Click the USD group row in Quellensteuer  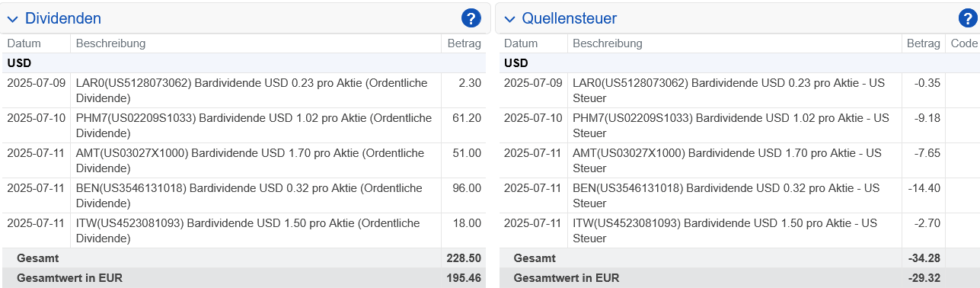tap(739, 63)
